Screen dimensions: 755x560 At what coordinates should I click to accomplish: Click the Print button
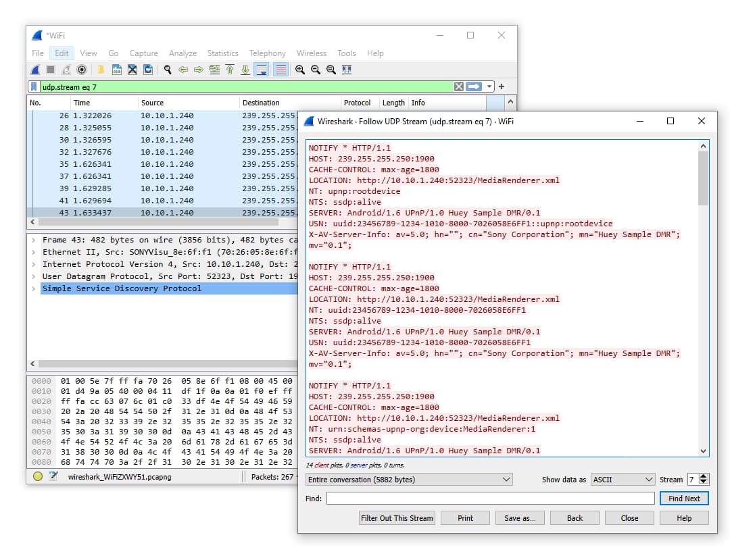(465, 518)
